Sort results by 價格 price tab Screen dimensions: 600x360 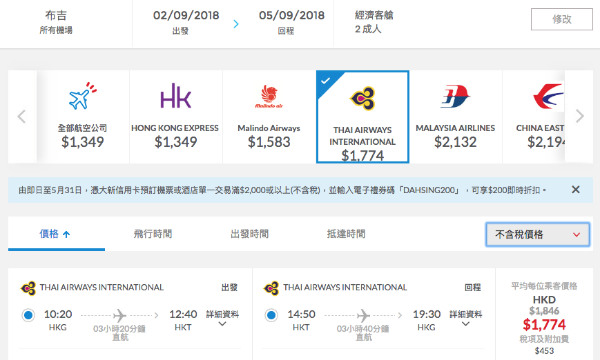point(56,234)
